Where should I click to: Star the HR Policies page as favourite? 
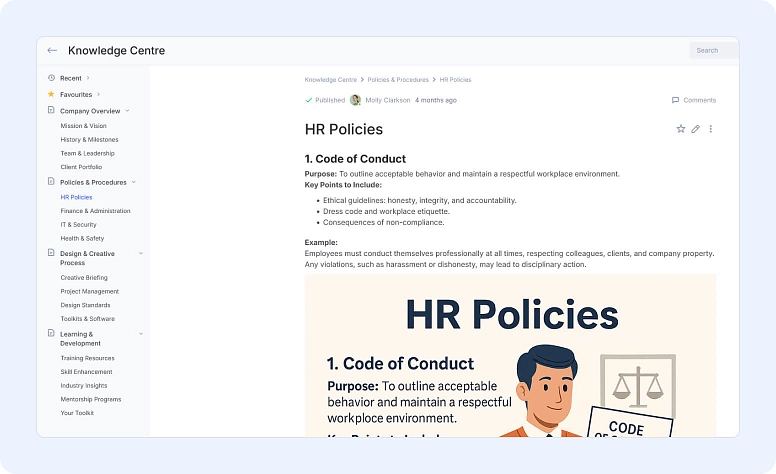tap(681, 129)
